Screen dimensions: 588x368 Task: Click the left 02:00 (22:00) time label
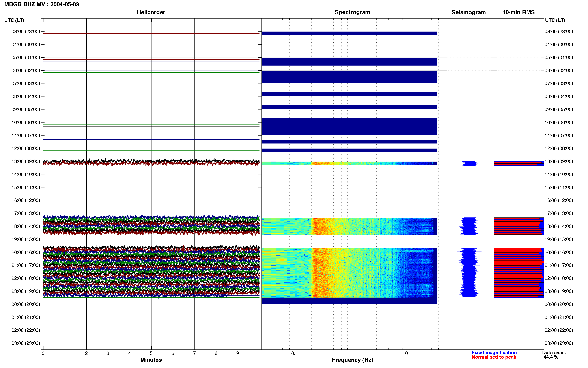(x=26, y=330)
